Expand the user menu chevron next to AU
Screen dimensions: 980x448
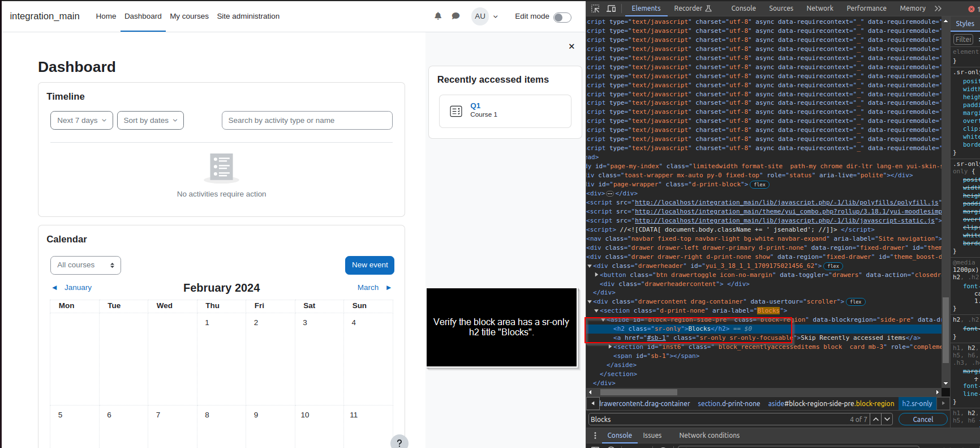496,17
